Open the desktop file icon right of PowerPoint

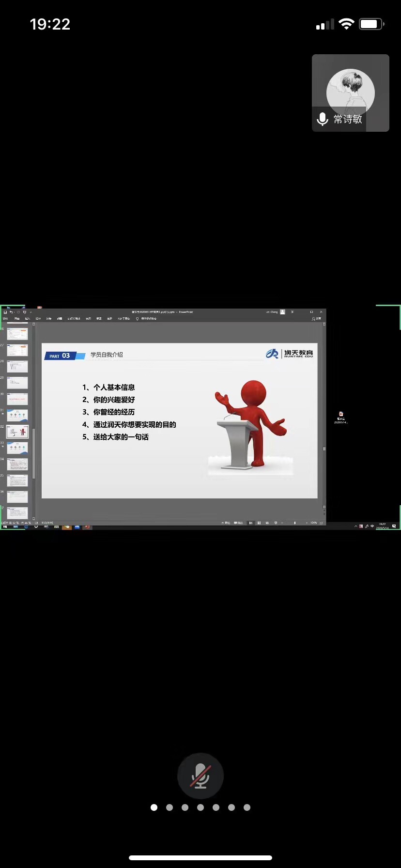pos(341,416)
